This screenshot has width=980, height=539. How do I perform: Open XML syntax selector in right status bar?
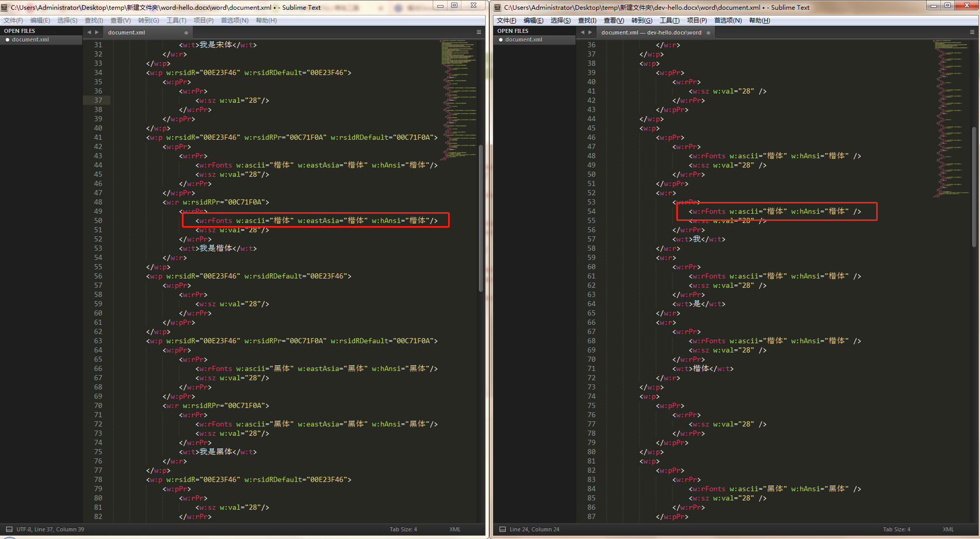click(x=948, y=529)
